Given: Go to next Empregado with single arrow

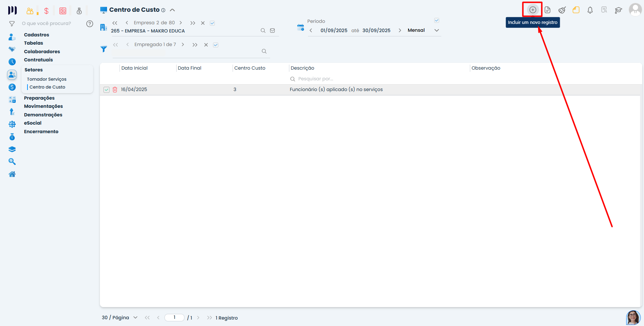Looking at the screenshot, I should click(183, 45).
